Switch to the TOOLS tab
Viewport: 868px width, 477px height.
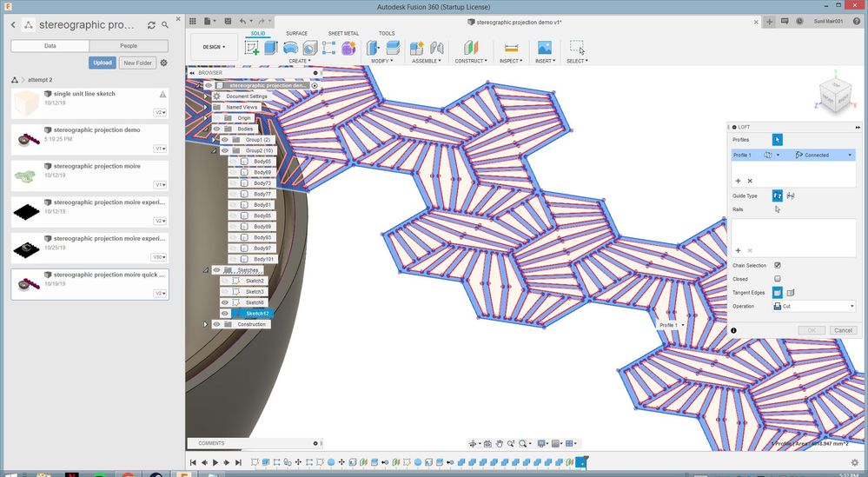pos(387,34)
